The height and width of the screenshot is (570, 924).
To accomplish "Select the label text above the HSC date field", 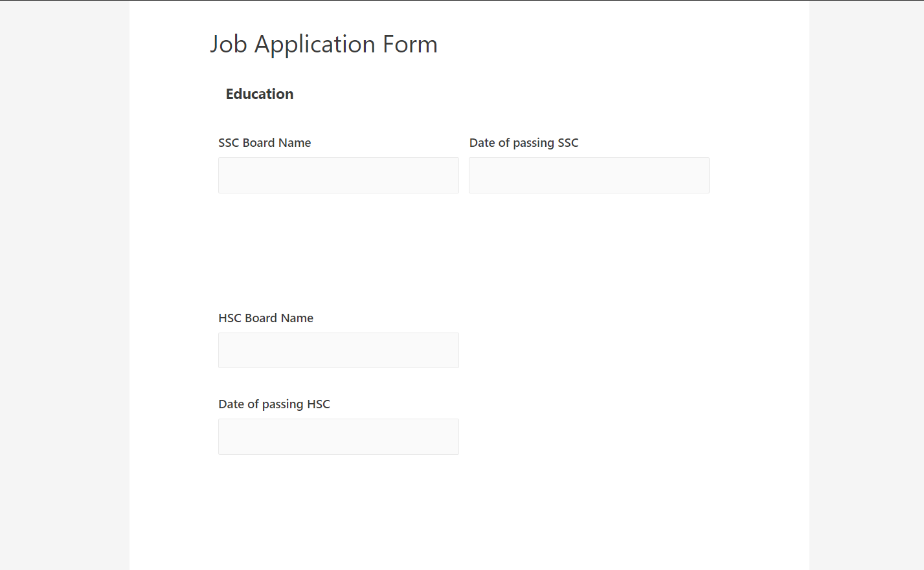I will (x=274, y=404).
